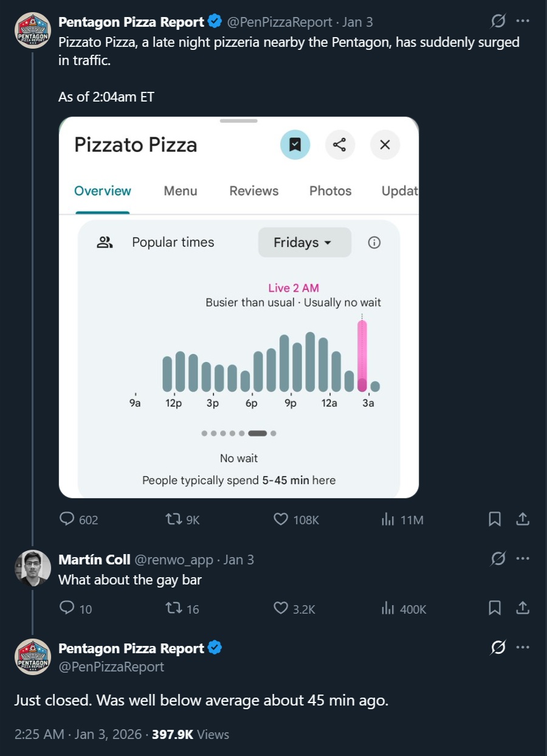Screen dimensions: 547x756
Task: Share the Pizzato Pizza tweet
Action: pyautogui.click(x=522, y=519)
